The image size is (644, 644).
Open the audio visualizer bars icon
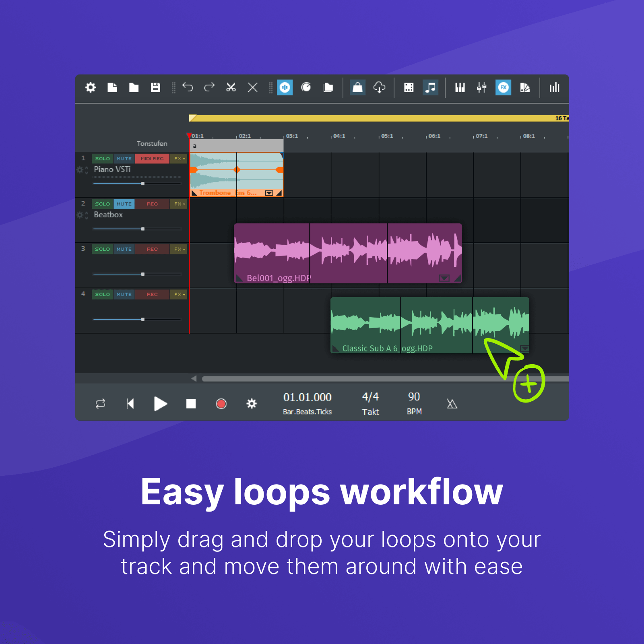click(x=555, y=87)
